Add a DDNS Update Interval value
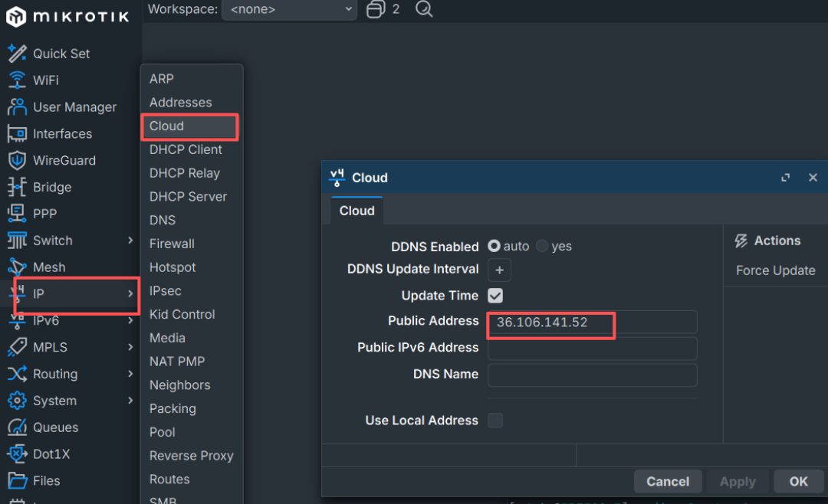 point(500,270)
